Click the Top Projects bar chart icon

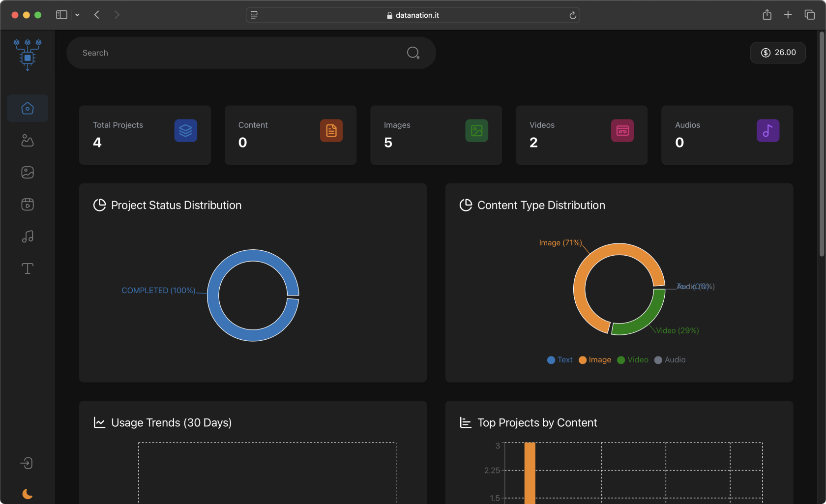click(466, 423)
